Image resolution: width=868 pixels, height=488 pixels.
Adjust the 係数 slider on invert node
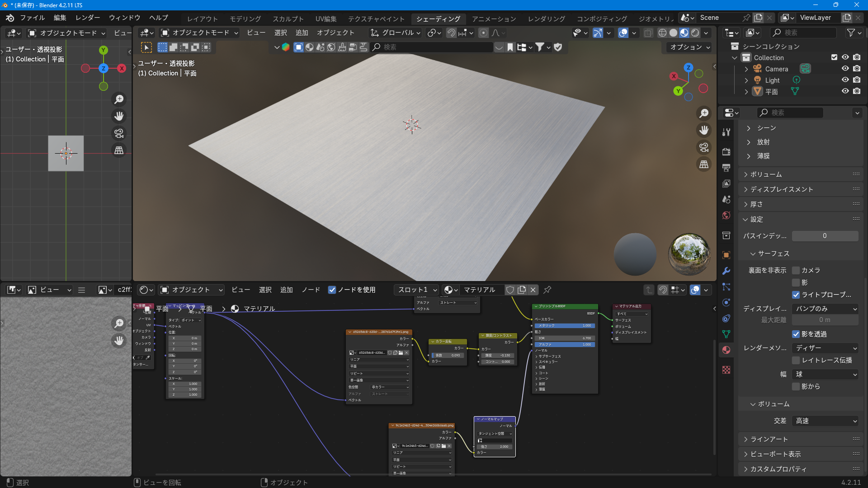tap(448, 356)
